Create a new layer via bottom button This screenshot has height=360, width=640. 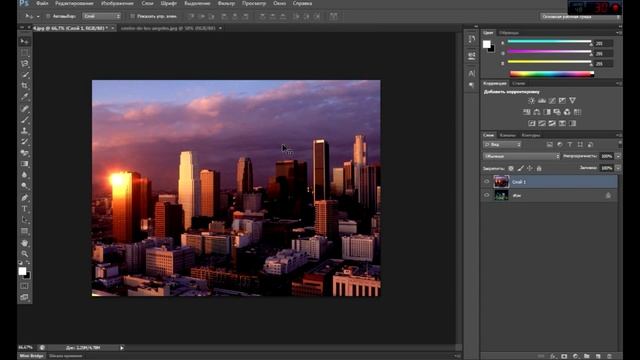pyautogui.click(x=598, y=356)
